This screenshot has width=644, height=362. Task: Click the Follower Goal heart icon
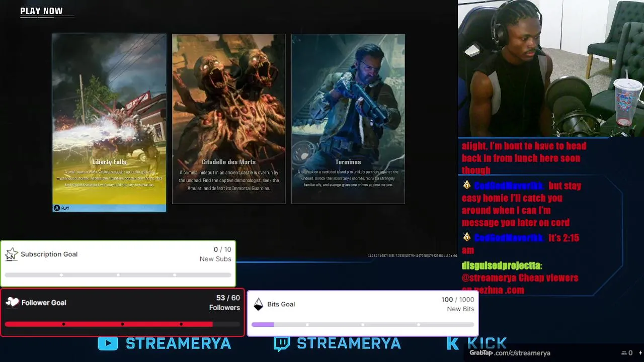pyautogui.click(x=12, y=302)
